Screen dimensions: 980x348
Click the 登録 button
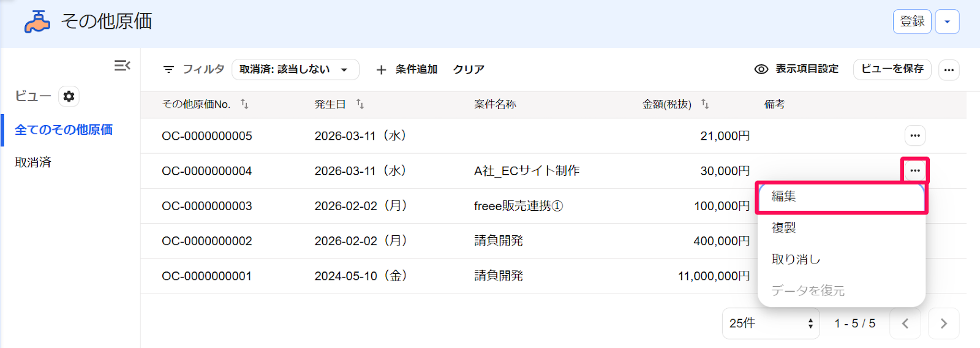[x=912, y=21]
